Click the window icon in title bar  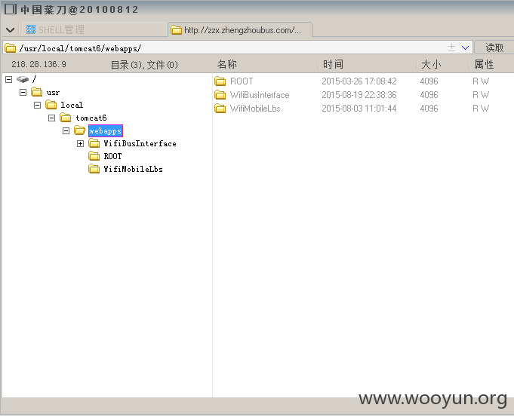10,9
